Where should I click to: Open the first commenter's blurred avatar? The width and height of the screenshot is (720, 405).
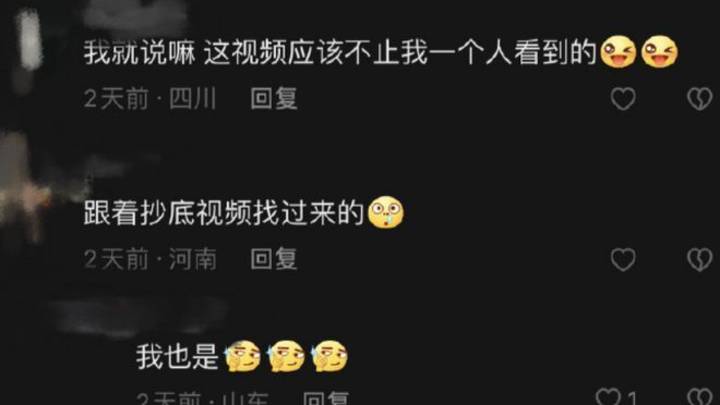(28, 48)
